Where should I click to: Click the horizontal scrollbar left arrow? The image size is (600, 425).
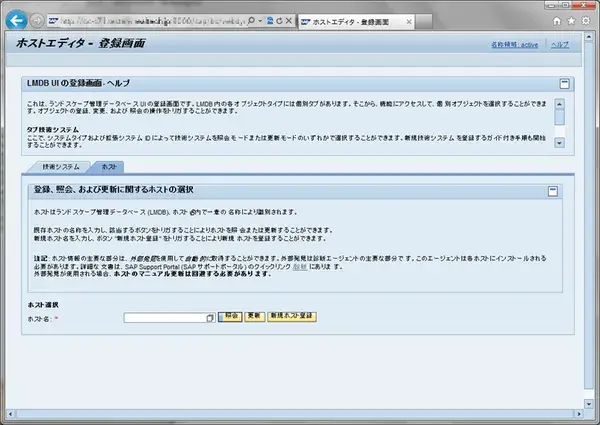10,414
